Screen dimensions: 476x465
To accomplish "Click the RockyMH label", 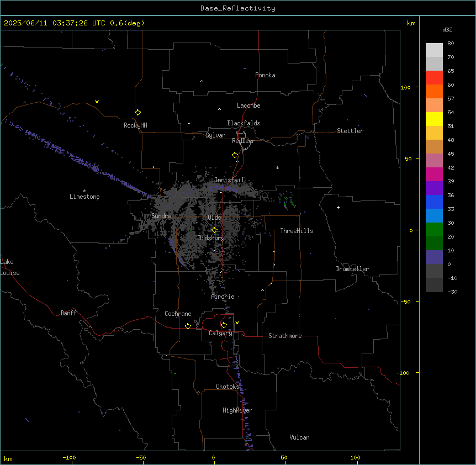I will (x=135, y=125).
